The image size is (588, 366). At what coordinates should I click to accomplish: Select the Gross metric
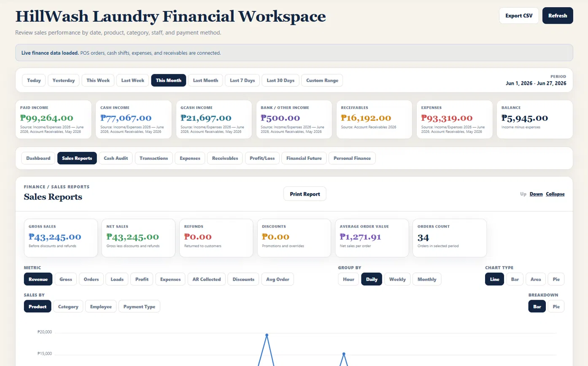66,279
